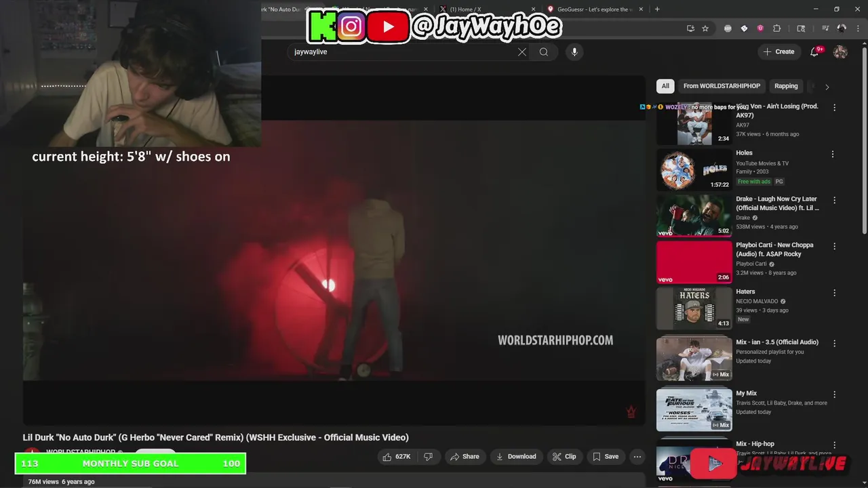Open options for Holes movie
The width and height of the screenshot is (868, 488).
click(833, 155)
